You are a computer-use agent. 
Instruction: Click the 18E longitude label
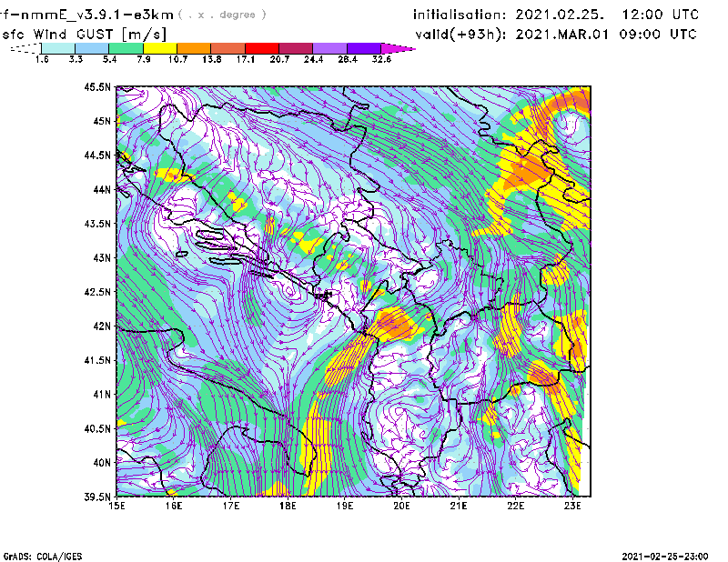288,506
